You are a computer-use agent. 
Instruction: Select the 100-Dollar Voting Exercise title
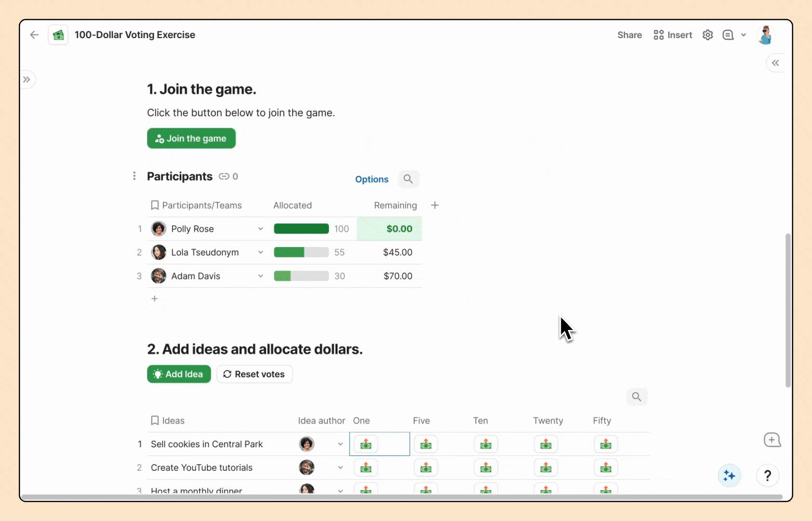click(135, 35)
